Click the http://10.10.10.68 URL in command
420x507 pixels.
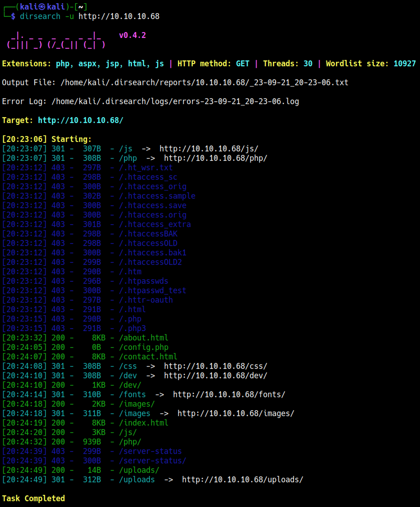click(119, 16)
